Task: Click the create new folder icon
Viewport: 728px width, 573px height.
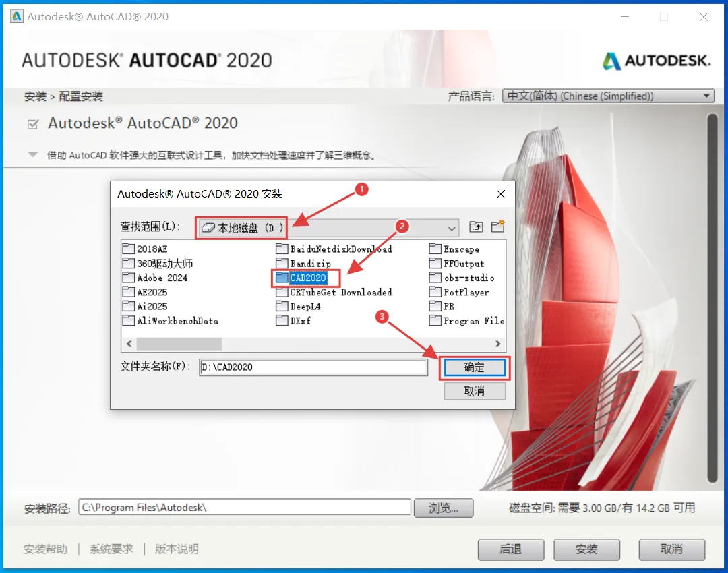Action: 497,226
